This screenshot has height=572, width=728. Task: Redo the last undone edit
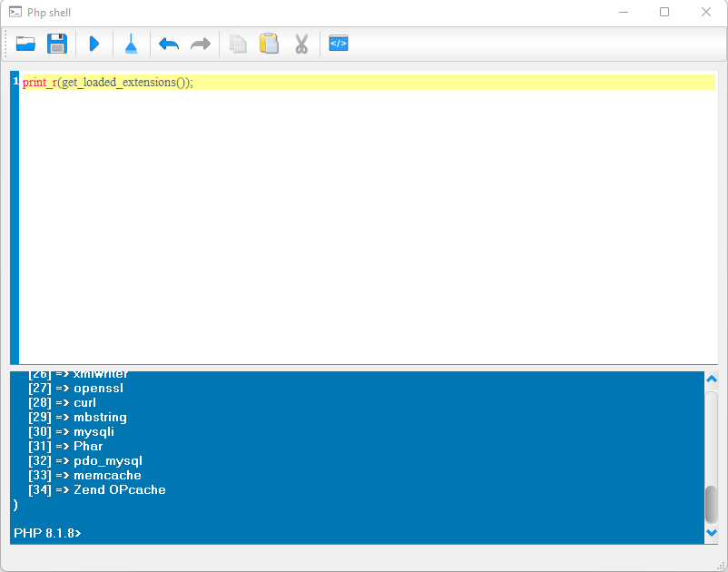point(201,44)
